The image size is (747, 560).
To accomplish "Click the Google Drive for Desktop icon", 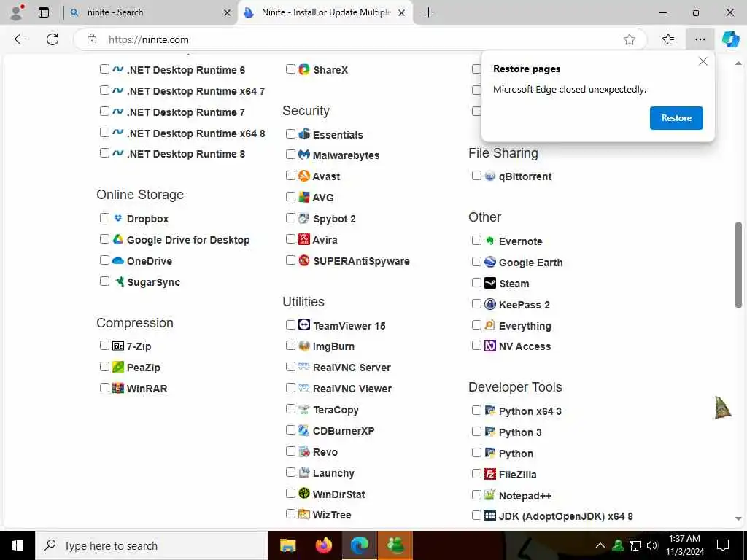I will pyautogui.click(x=118, y=239).
